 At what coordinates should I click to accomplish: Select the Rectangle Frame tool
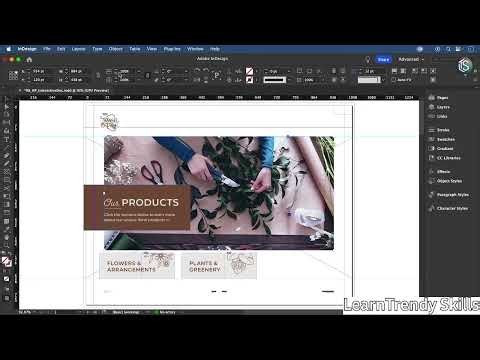[x=7, y=172]
